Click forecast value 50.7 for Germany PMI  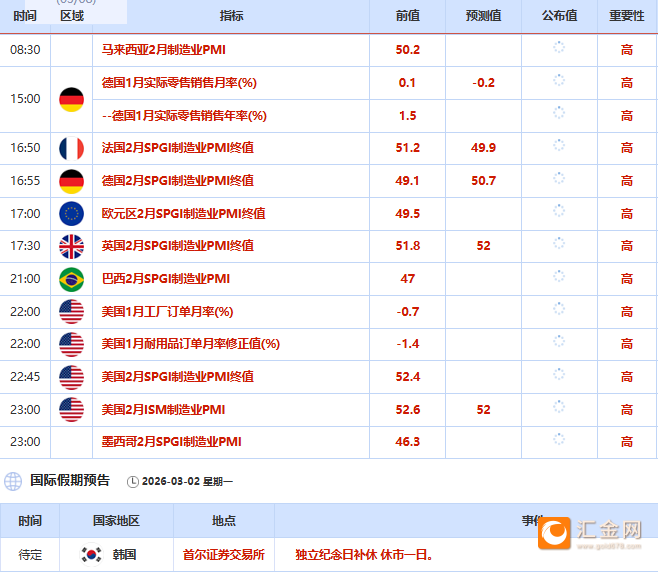(483, 181)
